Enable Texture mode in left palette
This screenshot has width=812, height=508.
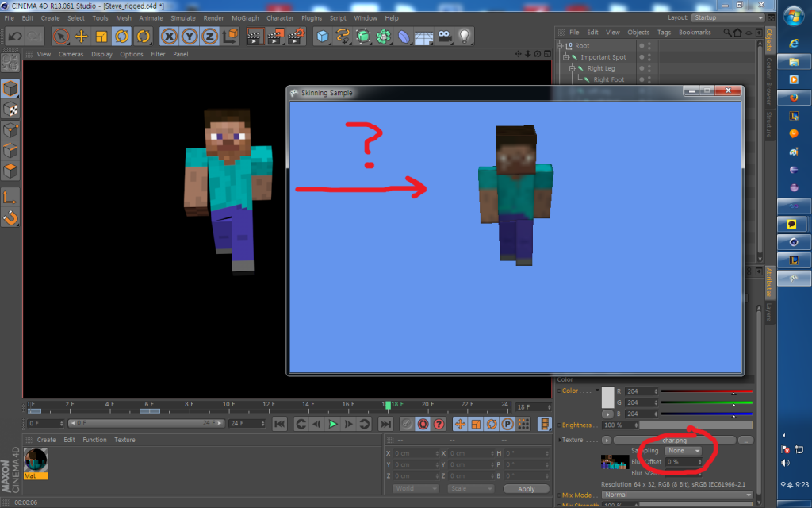tap(10, 110)
